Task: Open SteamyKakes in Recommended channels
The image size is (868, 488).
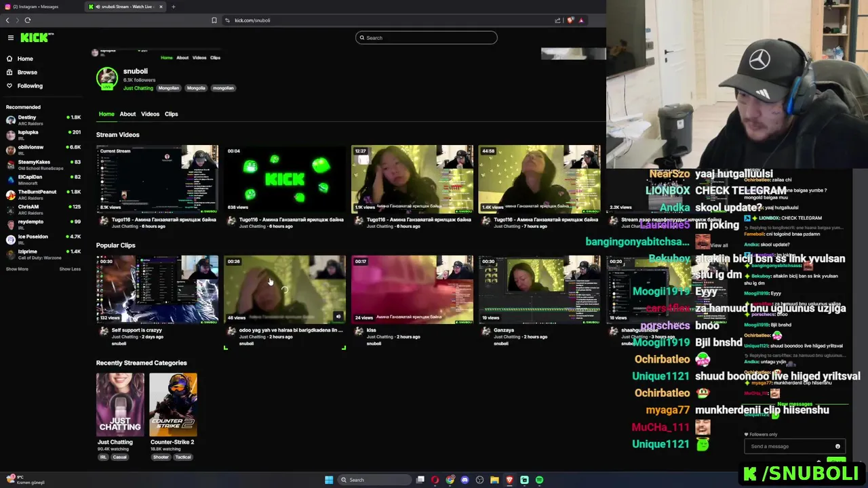Action: [43, 165]
